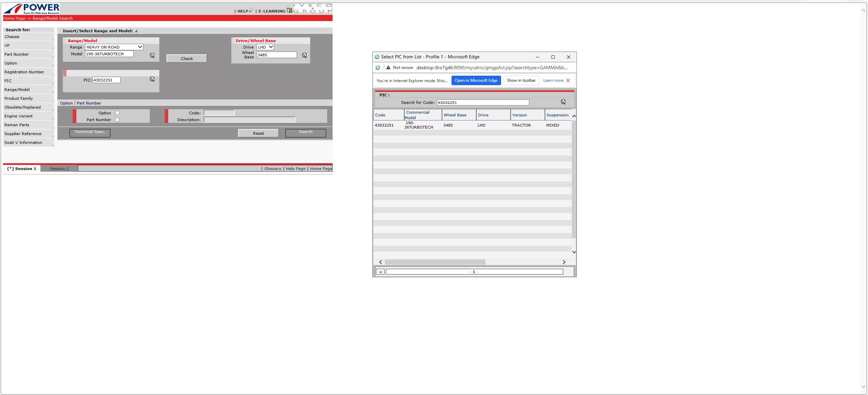
Task: Open Registration Number search
Action: point(29,72)
